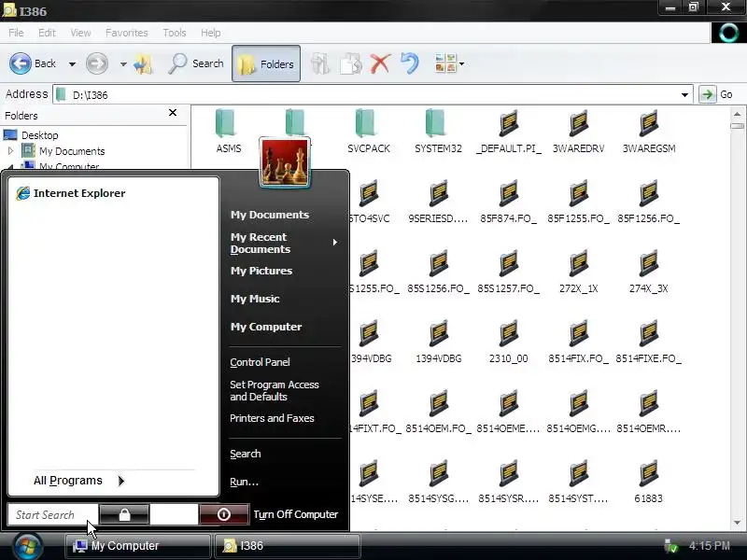Viewport: 747px width, 560px height.
Task: Open Printers and Faxes
Action: click(272, 418)
